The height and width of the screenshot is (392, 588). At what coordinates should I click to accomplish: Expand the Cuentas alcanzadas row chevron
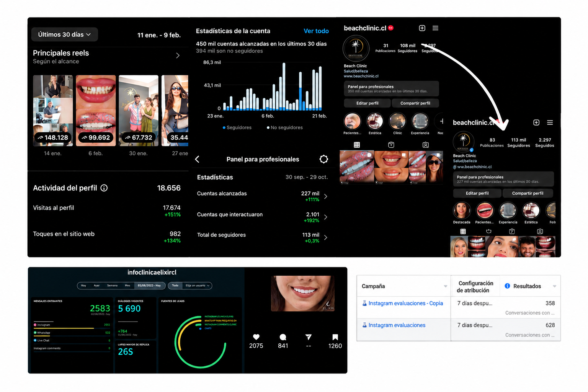tap(326, 196)
